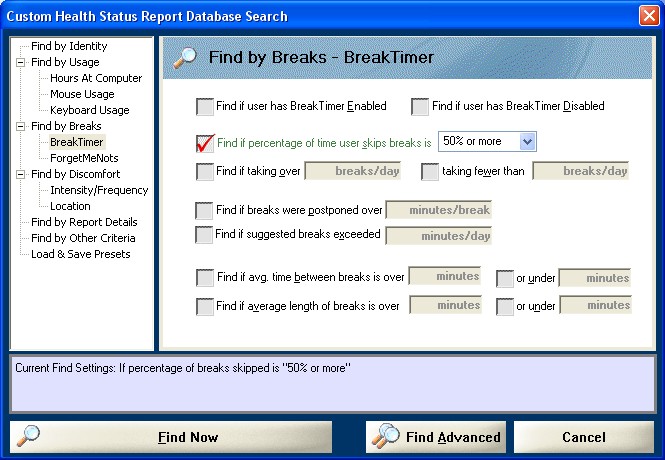This screenshot has width=665, height=460.
Task: Open Keyboard Usage search page
Action: [89, 110]
